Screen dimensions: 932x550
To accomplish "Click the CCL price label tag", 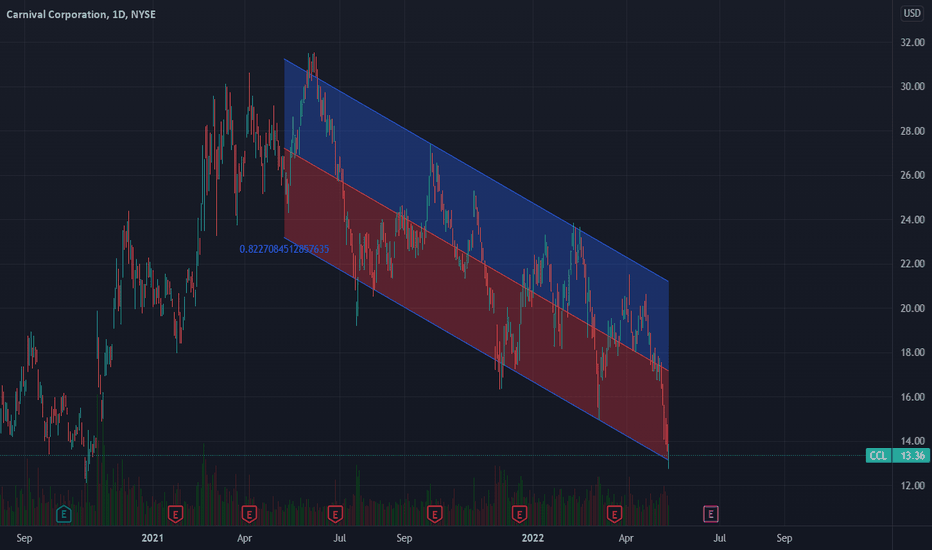I will 879,456.
